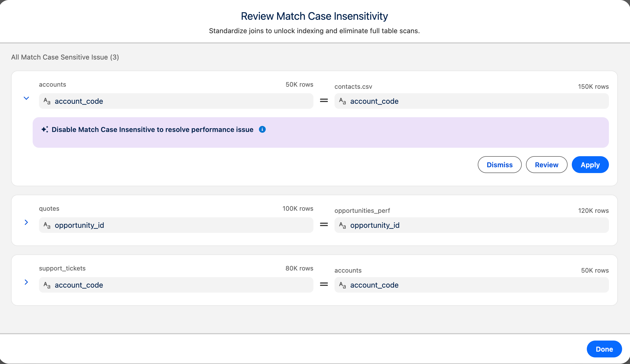Select the accounts account_code field
Viewport: 630px width, 364px height.
coord(176,101)
